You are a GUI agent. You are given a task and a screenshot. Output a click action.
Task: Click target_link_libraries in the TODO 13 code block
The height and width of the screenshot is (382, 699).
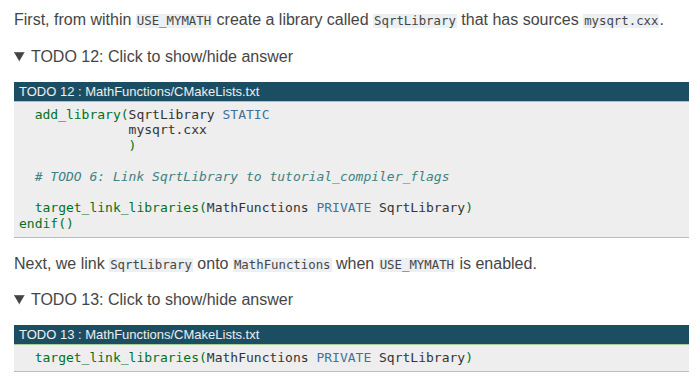tap(117, 358)
